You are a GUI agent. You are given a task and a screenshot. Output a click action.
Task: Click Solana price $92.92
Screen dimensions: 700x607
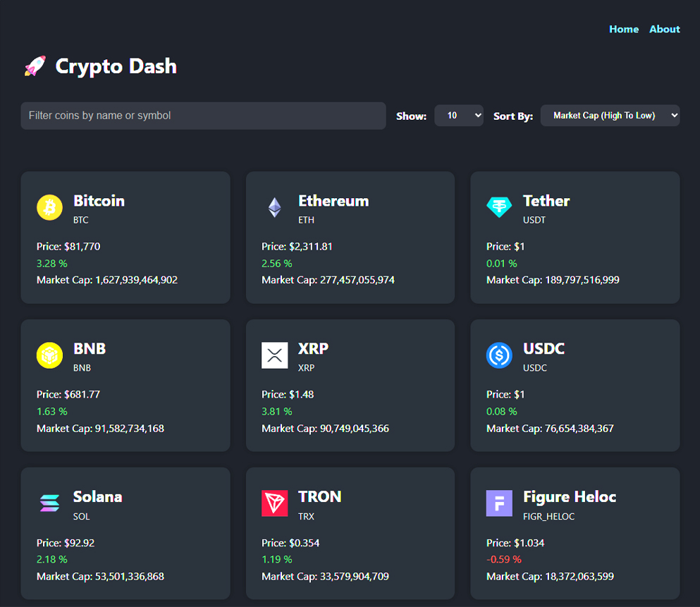pyautogui.click(x=66, y=543)
